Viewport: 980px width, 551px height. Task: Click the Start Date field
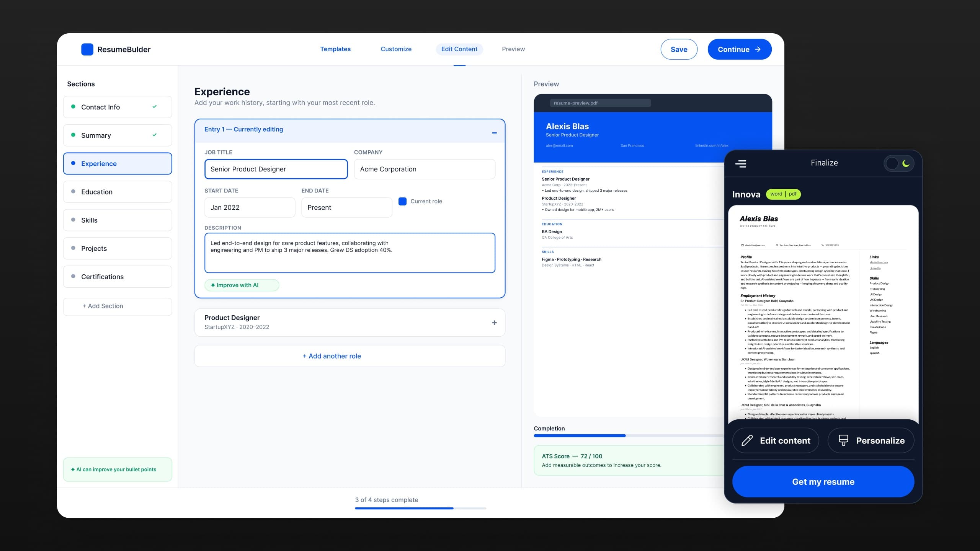pos(250,207)
